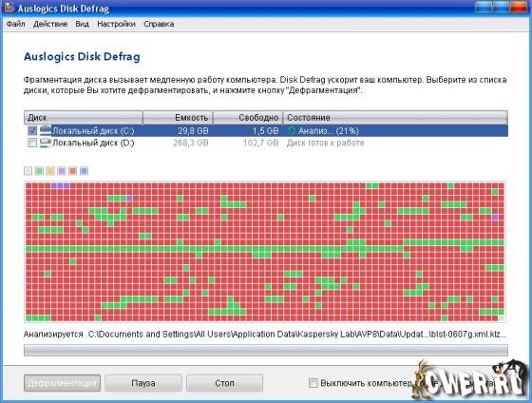Image resolution: width=532 pixels, height=403 pixels.
Task: Select the Локальный диск (C:) row name
Action: [93, 131]
